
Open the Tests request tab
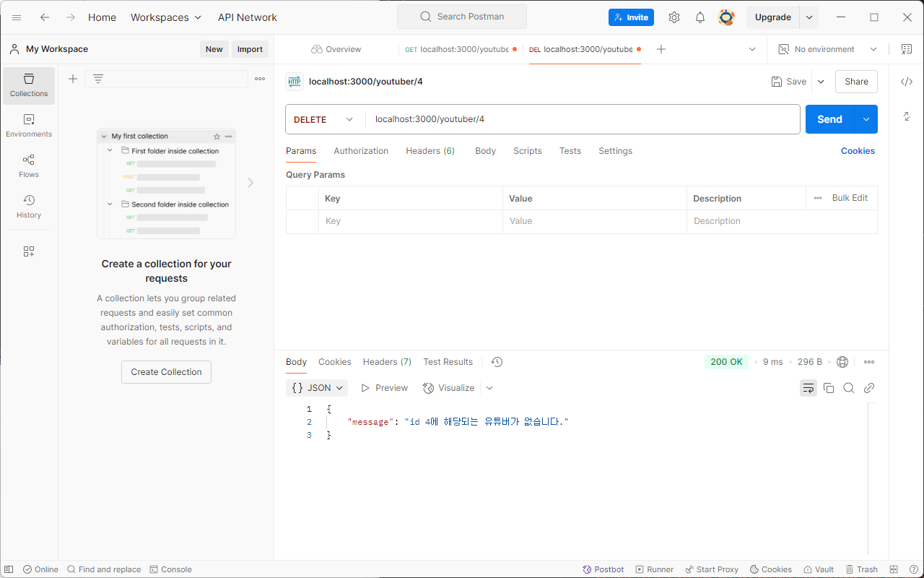click(x=570, y=151)
